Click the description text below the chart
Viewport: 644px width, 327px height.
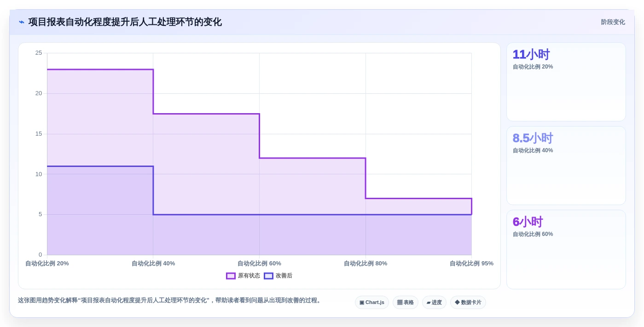tap(170, 300)
